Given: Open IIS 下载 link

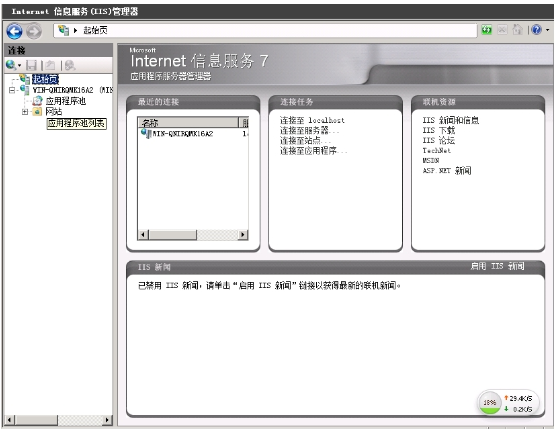Looking at the screenshot, I should point(439,130).
